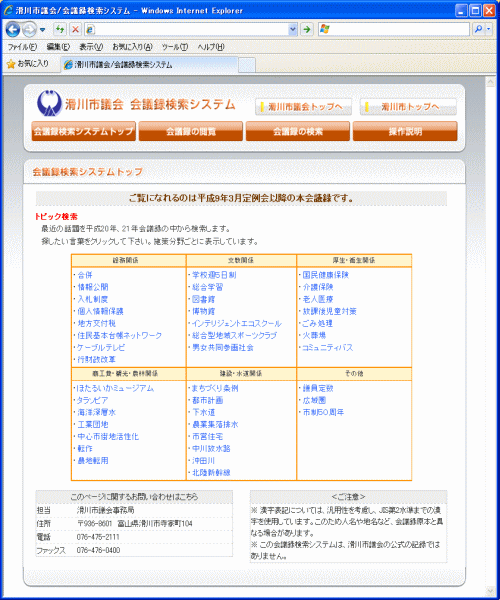Screen dimensions: 500x600
Task: Open the 表示(V) menu
Action: [x=91, y=47]
